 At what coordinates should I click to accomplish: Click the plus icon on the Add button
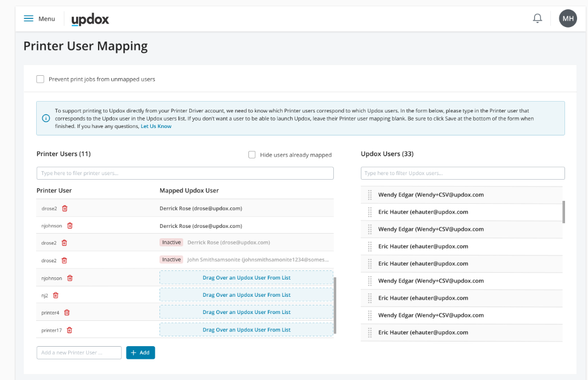(x=134, y=352)
